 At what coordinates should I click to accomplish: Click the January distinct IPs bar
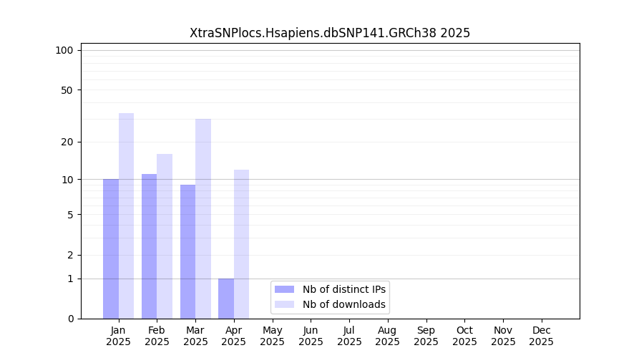pyautogui.click(x=111, y=248)
